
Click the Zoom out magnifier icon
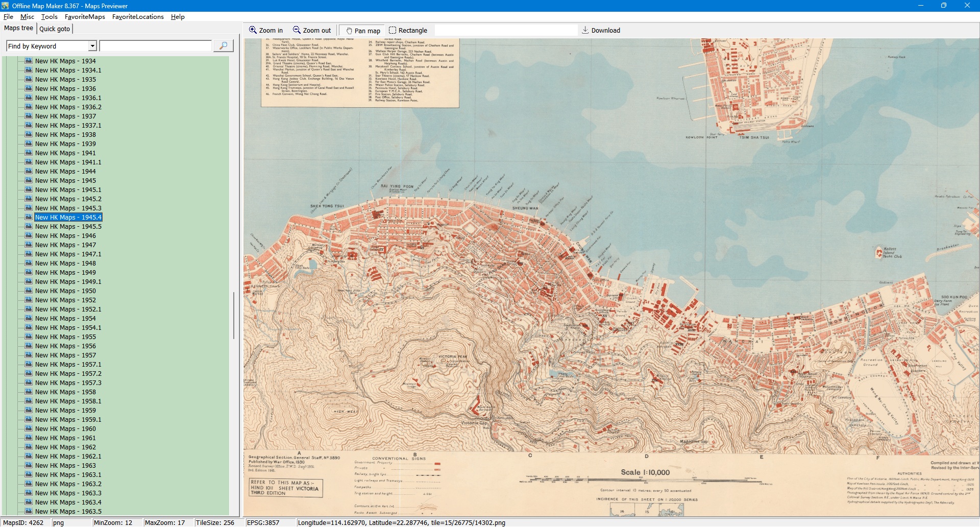297,30
